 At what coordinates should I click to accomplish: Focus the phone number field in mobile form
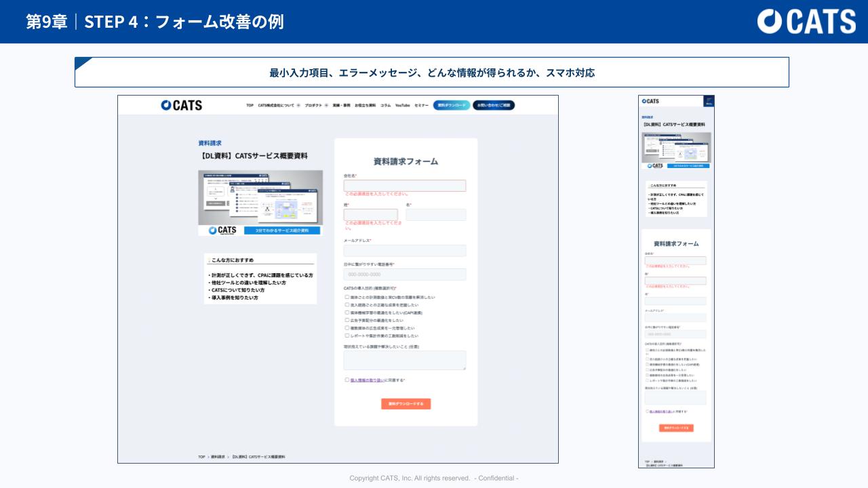pyautogui.click(x=675, y=334)
